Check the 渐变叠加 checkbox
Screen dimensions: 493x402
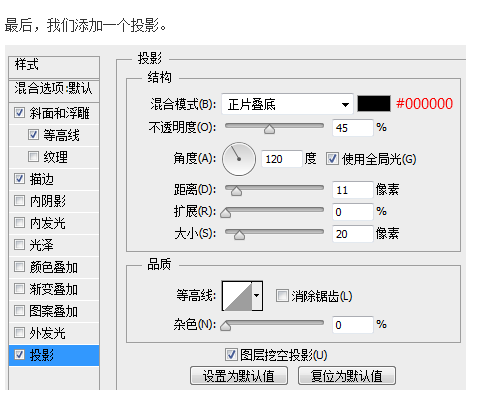click(19, 289)
